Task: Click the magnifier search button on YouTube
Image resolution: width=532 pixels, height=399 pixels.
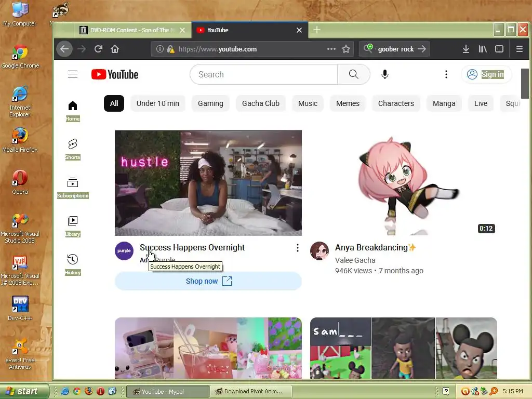Action: tap(353, 74)
